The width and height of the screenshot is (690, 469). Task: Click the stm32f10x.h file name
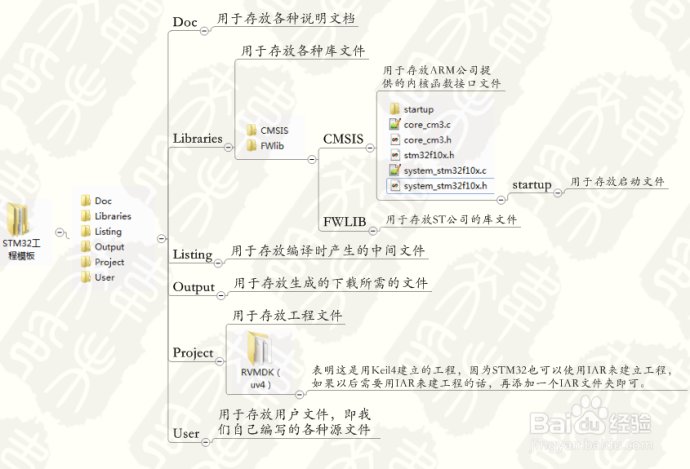click(x=429, y=155)
